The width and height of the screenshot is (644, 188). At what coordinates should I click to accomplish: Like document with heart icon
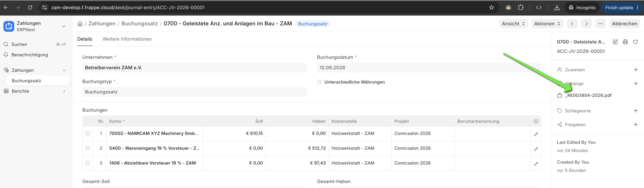(x=636, y=42)
